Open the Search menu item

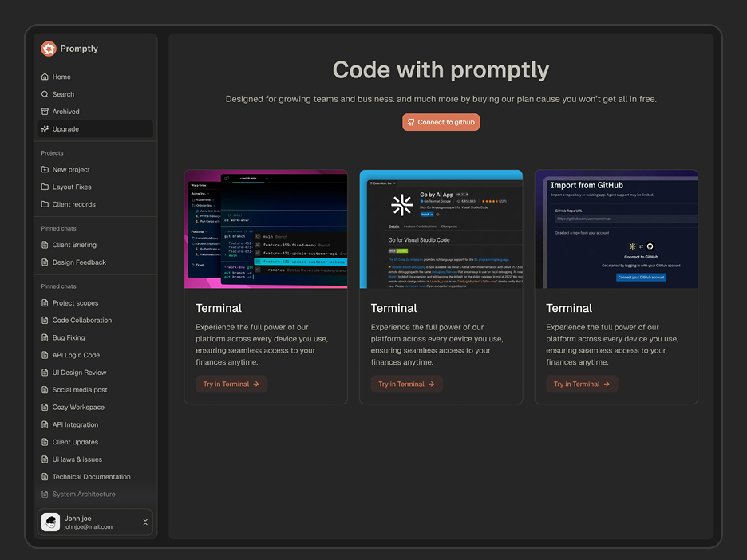95,94
